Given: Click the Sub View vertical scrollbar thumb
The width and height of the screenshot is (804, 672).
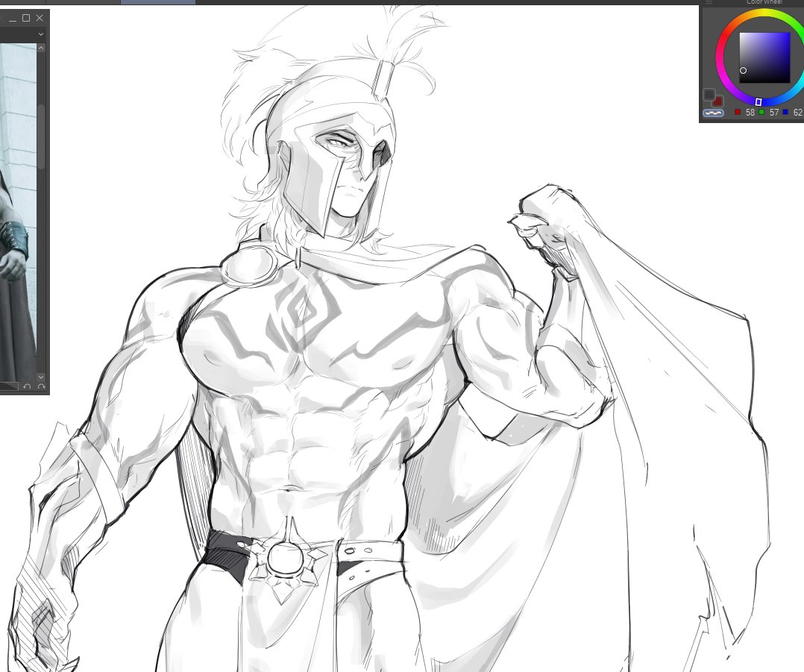Looking at the screenshot, I should [x=41, y=136].
